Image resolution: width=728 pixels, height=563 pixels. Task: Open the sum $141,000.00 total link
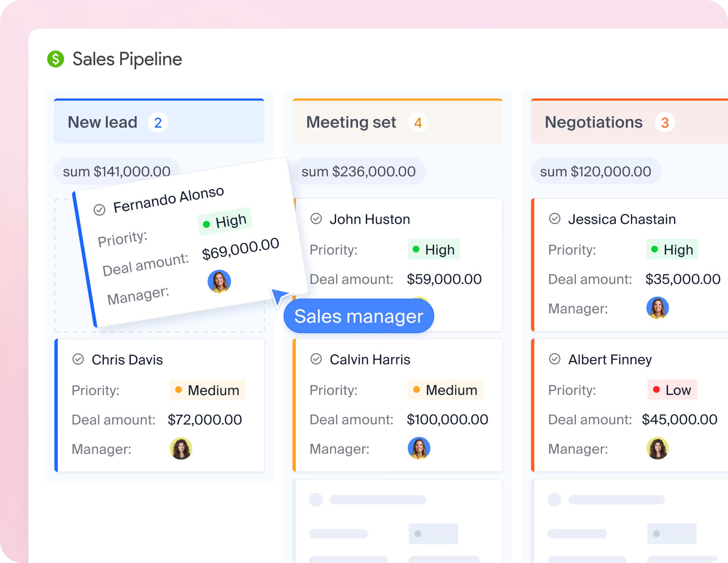(117, 171)
